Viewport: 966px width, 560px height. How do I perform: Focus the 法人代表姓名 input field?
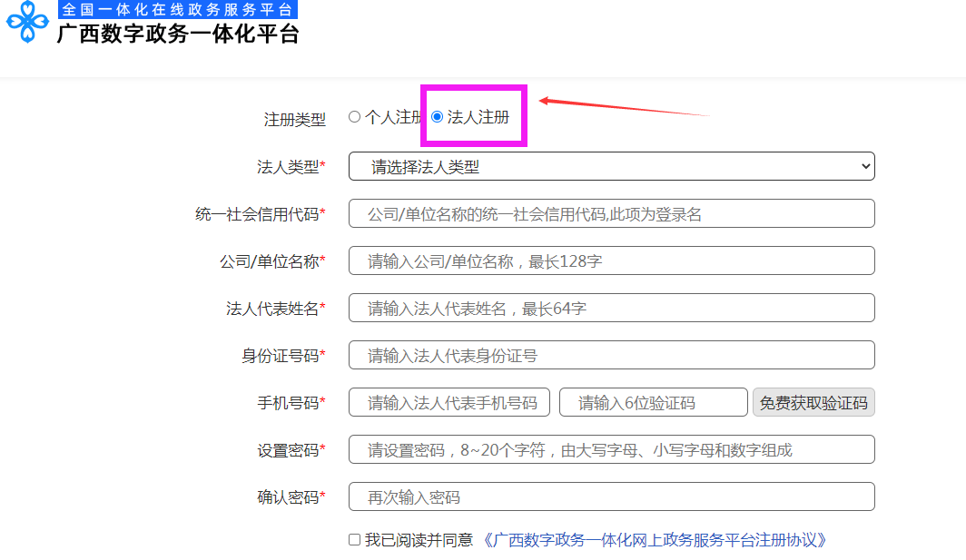coord(612,308)
